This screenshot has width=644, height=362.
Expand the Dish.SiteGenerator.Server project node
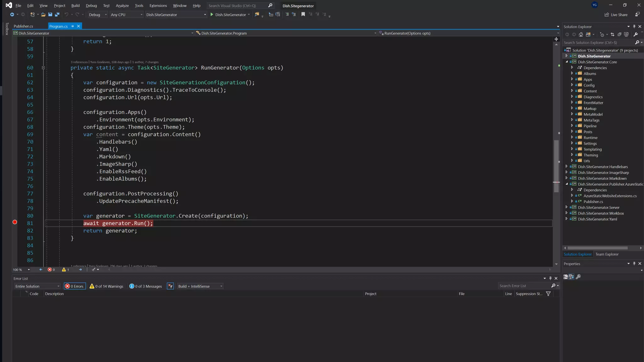pos(566,207)
